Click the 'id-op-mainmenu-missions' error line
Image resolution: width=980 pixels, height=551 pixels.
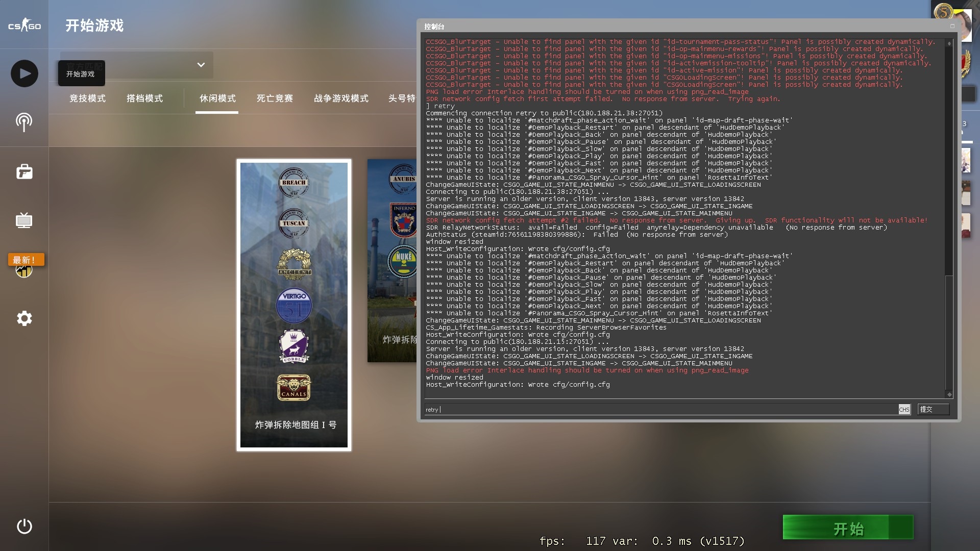676,56
